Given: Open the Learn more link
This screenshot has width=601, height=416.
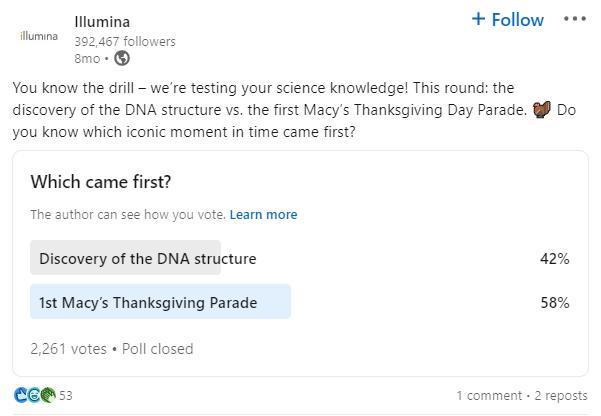Looking at the screenshot, I should point(263,214).
